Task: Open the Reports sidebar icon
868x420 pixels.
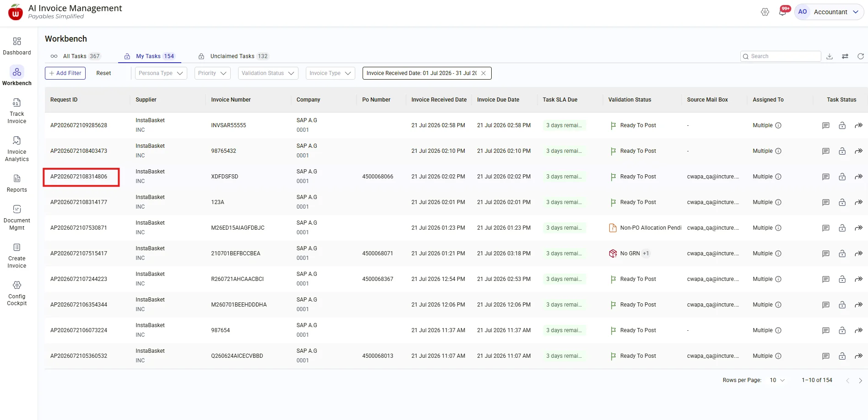Action: click(17, 178)
